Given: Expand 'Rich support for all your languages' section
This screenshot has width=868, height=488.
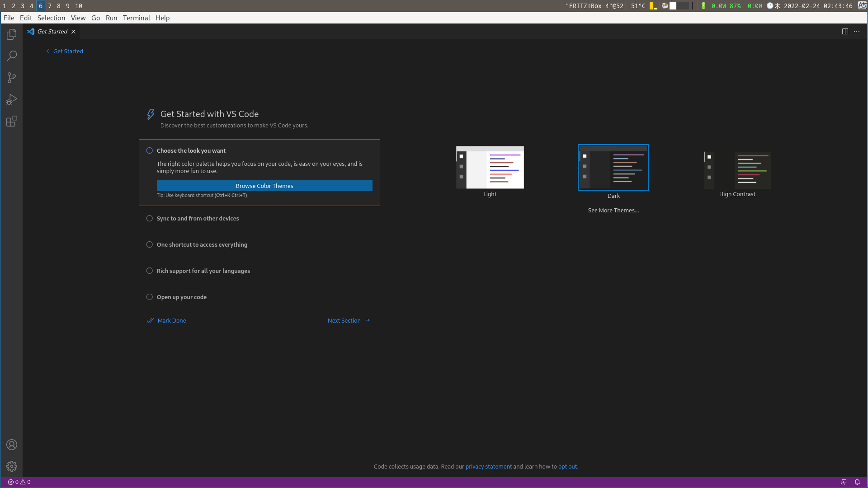Looking at the screenshot, I should point(203,271).
